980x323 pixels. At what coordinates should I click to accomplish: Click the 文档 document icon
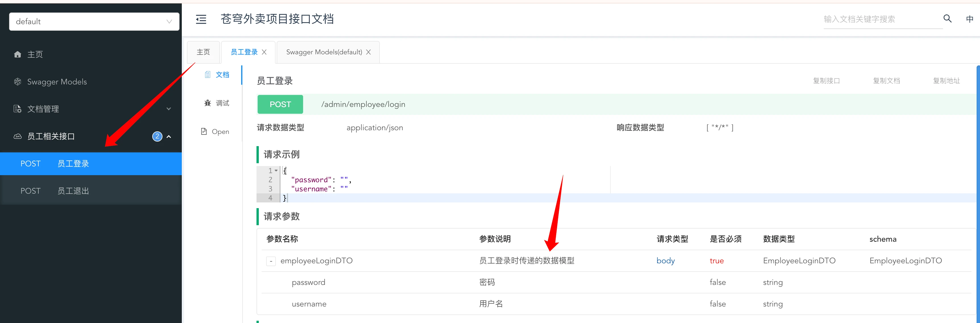(x=207, y=75)
